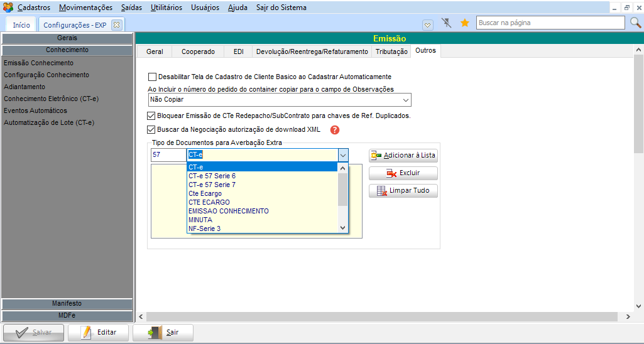The width and height of the screenshot is (644, 344).
Task: Switch to the Geral tab
Action: point(155,51)
